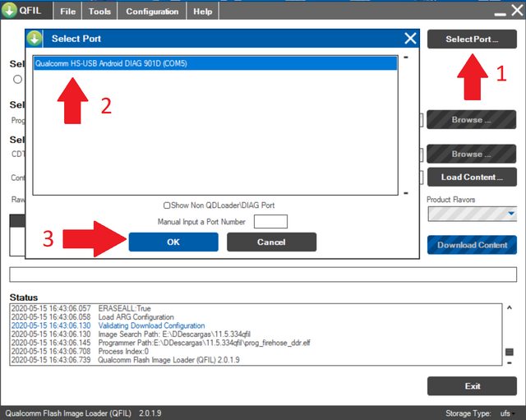Click the 'Process Index:0' log line
526x420 pixels.
(x=123, y=352)
